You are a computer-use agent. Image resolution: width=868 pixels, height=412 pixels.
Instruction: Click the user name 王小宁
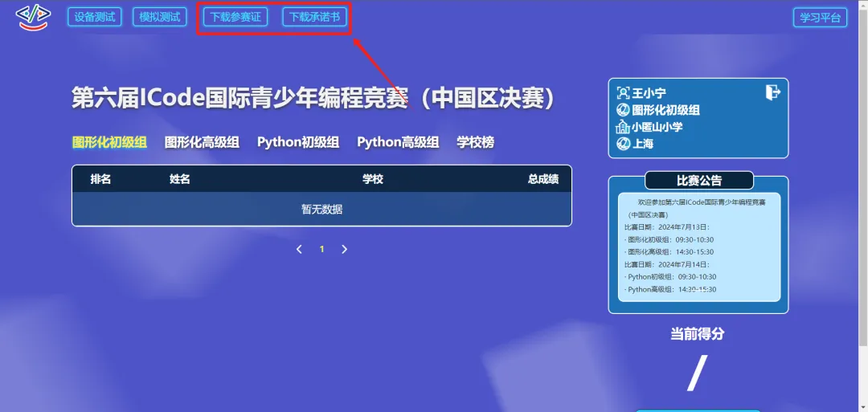(649, 93)
